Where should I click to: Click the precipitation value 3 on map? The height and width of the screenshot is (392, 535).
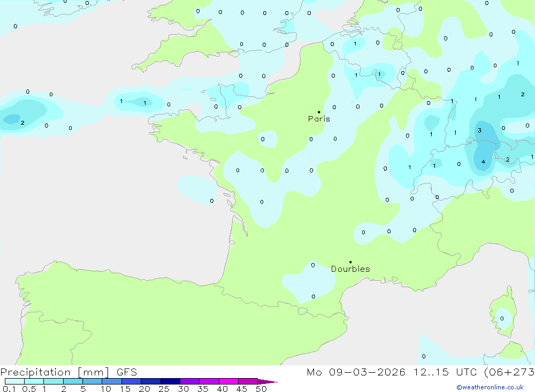tap(479, 130)
